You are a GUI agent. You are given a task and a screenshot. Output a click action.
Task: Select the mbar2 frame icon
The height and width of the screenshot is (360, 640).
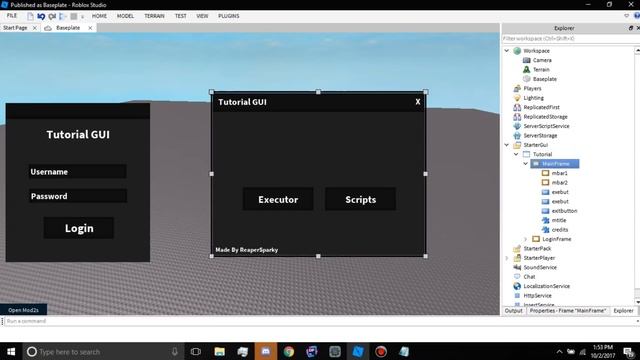[545, 182]
